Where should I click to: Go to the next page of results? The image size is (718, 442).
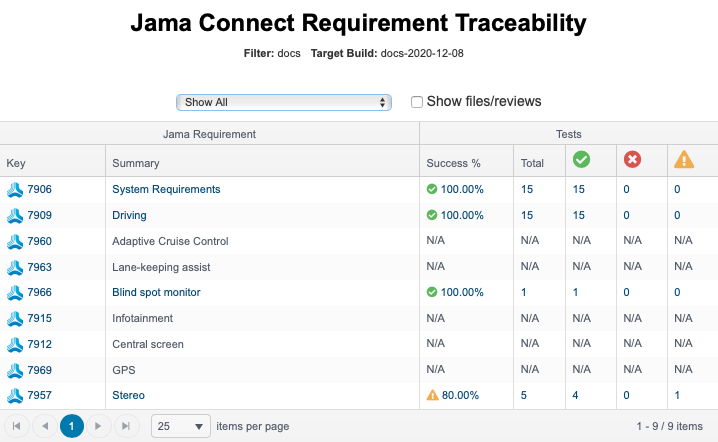tap(98, 426)
